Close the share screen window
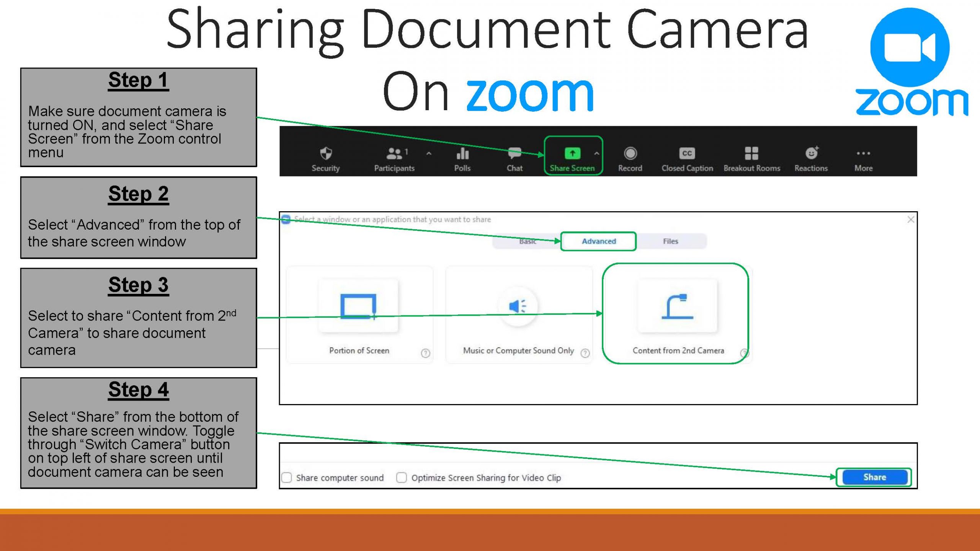 (911, 219)
